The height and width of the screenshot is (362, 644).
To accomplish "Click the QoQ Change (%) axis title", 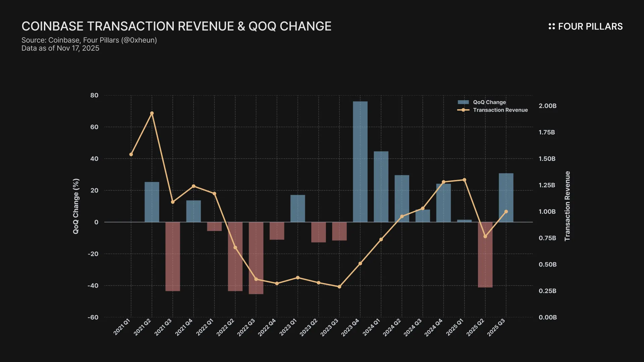I will coord(76,206).
